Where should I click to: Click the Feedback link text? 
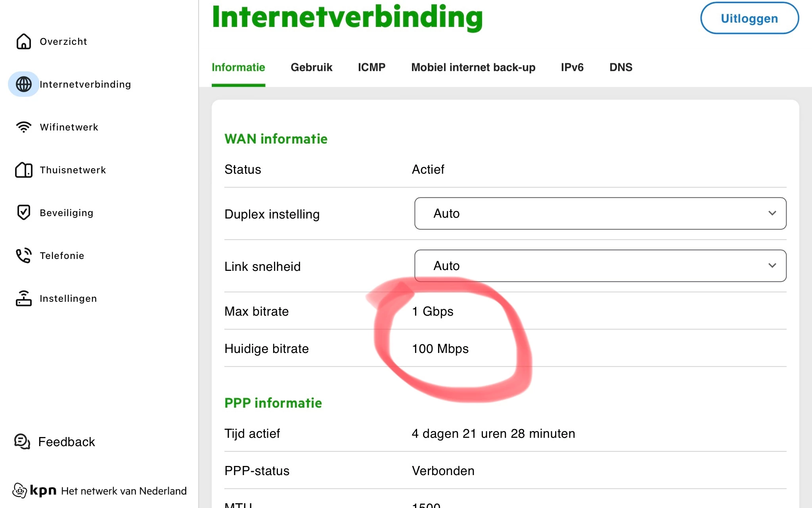pyautogui.click(x=67, y=442)
